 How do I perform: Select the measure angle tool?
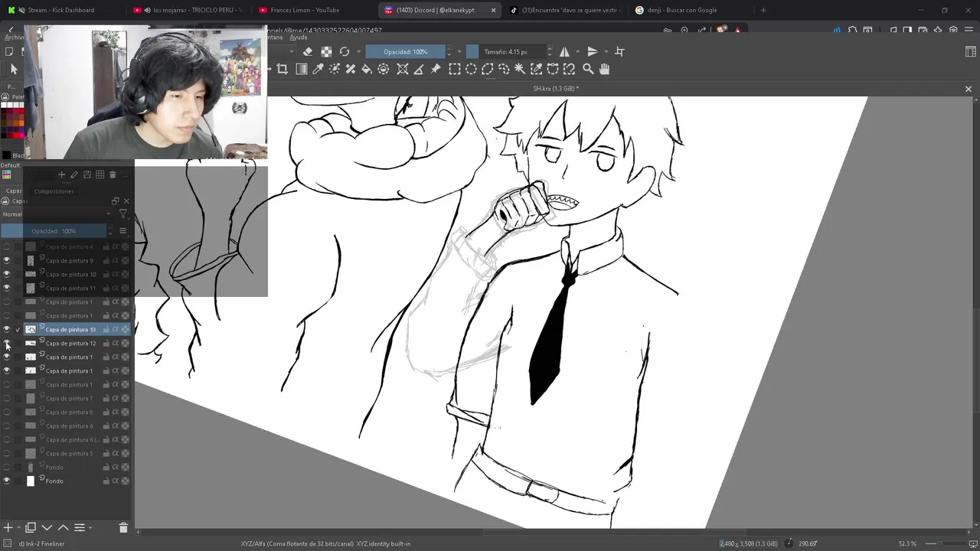coord(419,69)
